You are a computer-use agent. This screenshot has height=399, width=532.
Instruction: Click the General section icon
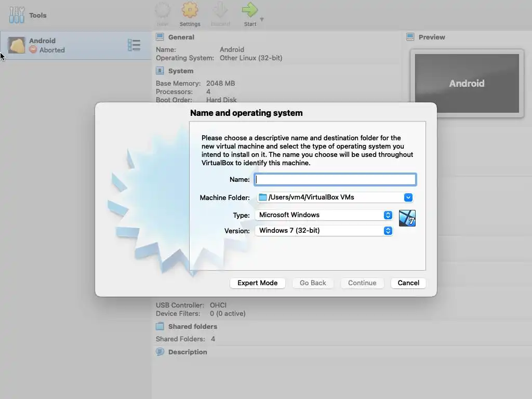pyautogui.click(x=160, y=37)
